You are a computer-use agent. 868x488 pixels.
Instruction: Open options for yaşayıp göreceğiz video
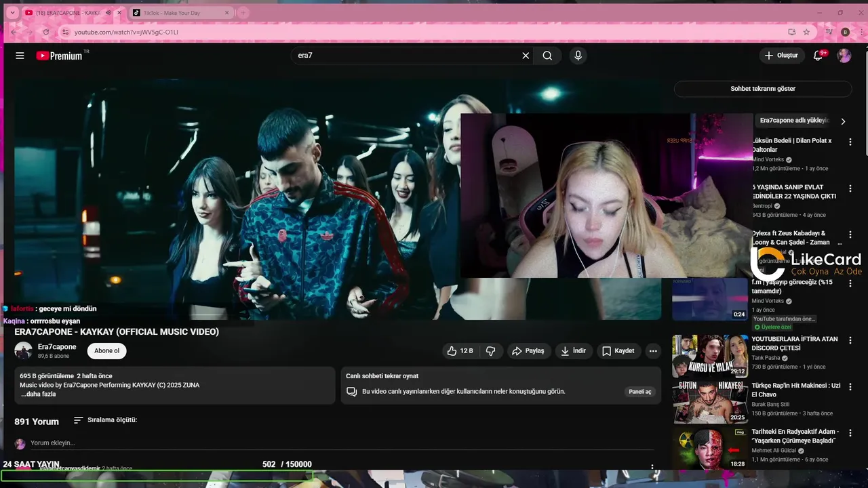coord(850,283)
